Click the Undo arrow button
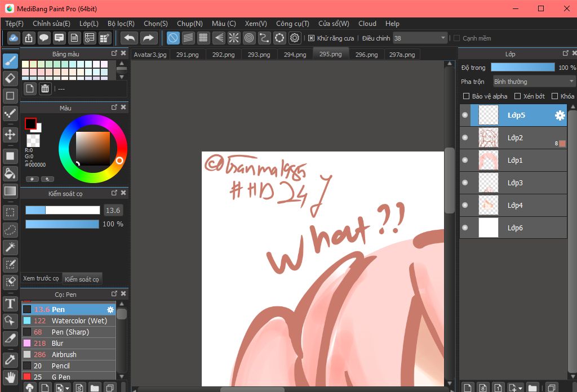Viewport: 577px width, 392px height. point(129,38)
